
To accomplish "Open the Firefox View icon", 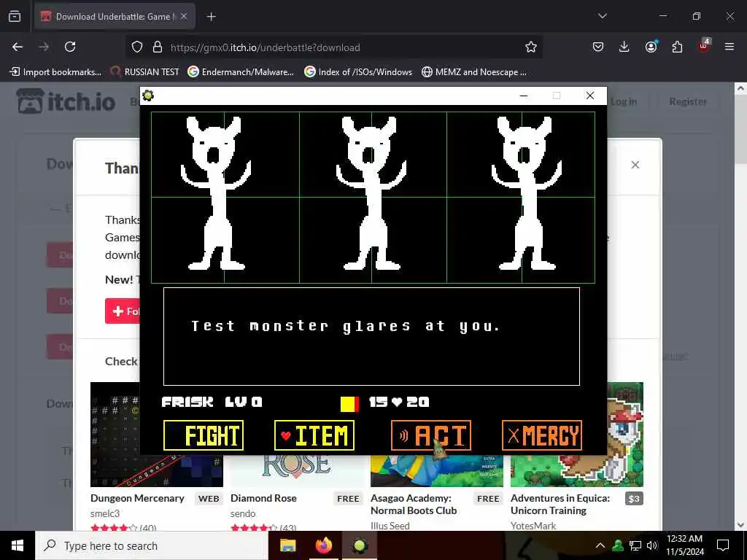I will pyautogui.click(x=15, y=17).
